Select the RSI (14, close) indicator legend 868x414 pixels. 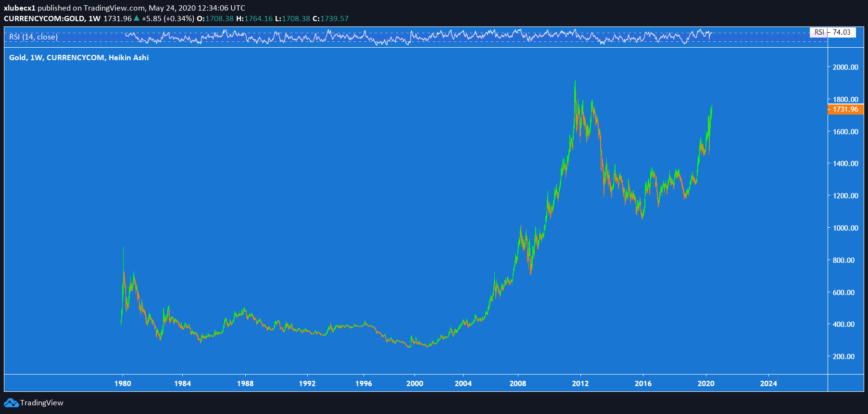pyautogui.click(x=34, y=37)
